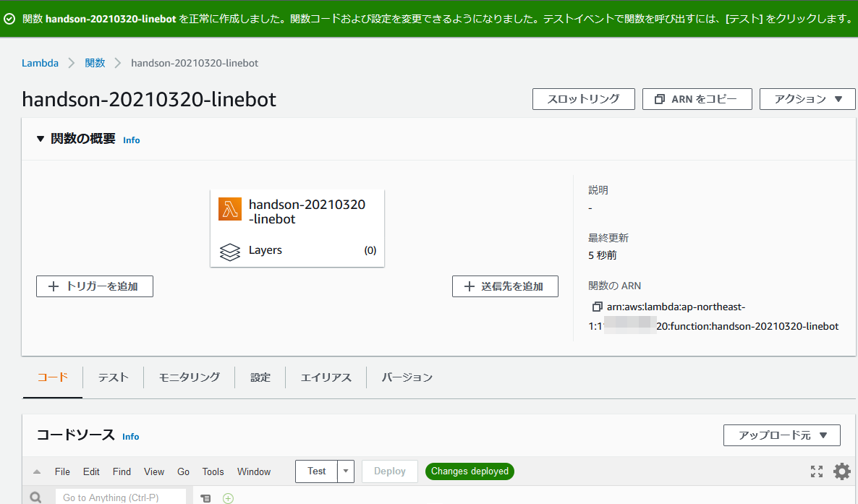Click the 最終更新 5 秒前 value
The width and height of the screenshot is (858, 504).
(x=603, y=255)
